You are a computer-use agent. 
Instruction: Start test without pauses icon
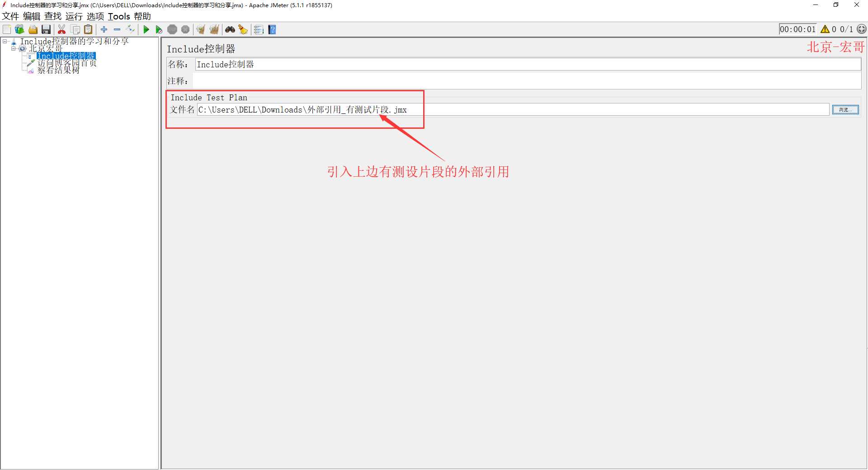coord(159,30)
